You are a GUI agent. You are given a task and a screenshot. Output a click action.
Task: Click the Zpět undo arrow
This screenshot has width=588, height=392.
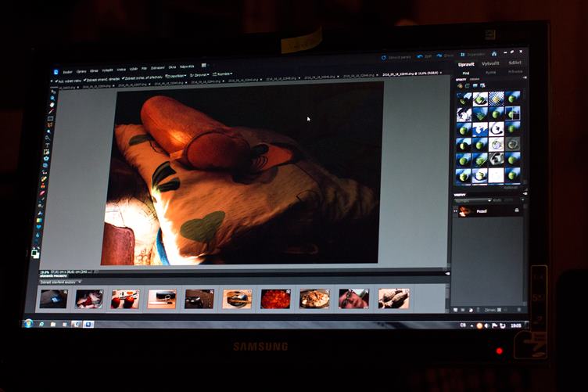point(419,56)
